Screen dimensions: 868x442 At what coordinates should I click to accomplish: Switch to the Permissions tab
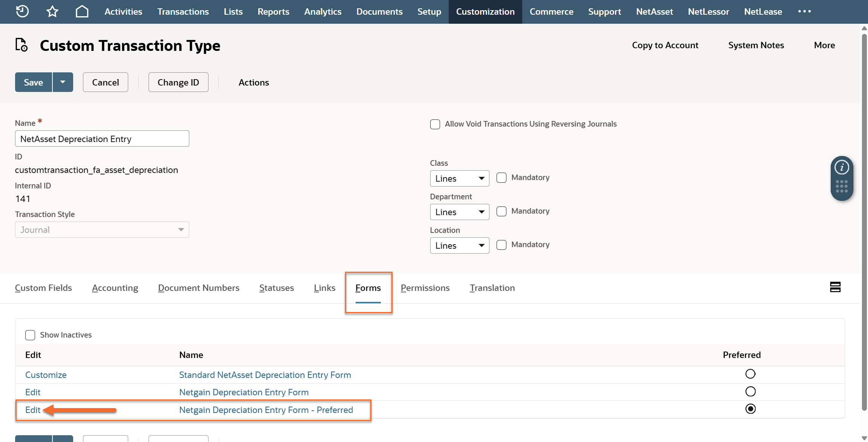tap(425, 288)
